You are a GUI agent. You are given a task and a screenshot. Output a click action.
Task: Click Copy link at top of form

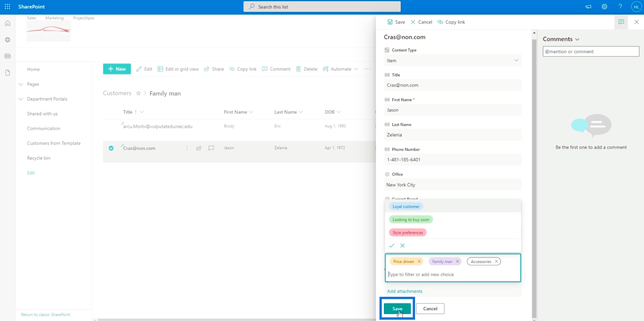pyautogui.click(x=451, y=22)
